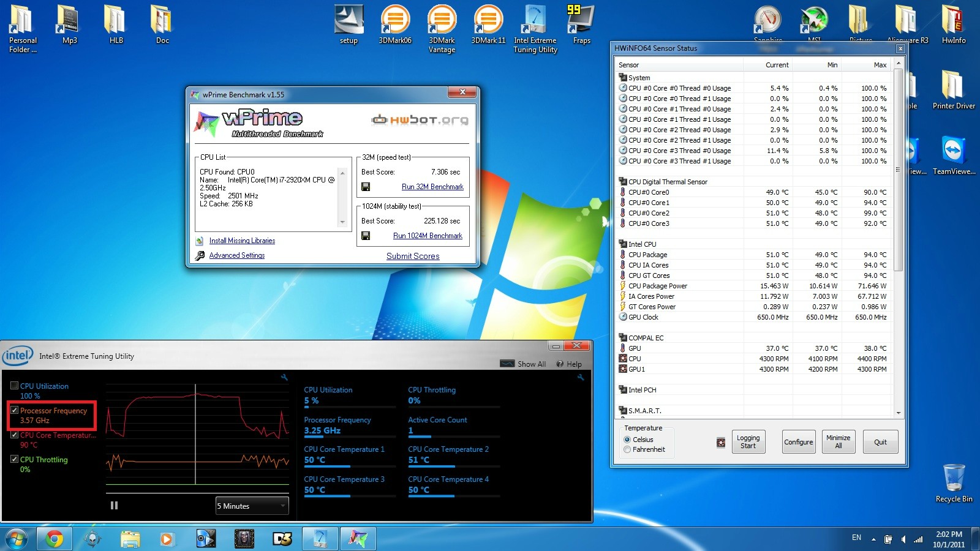
Task: Run the 32M Benchmark in wPrime
Action: pyautogui.click(x=432, y=187)
